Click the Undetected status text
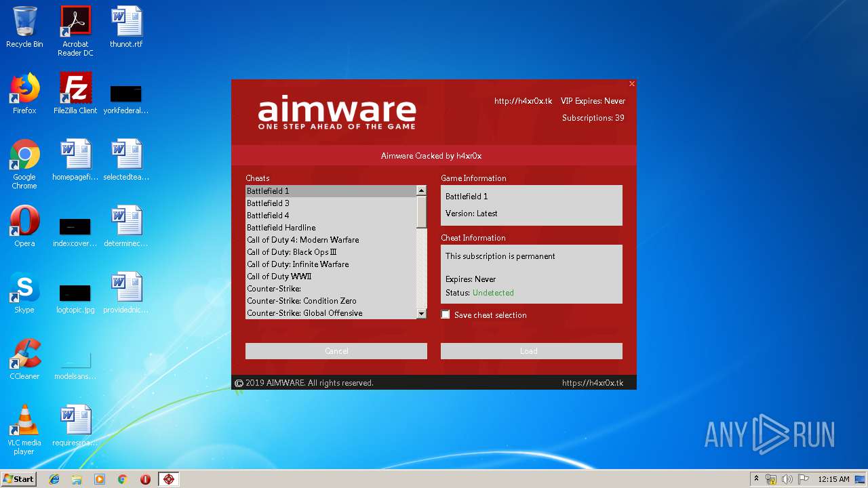The width and height of the screenshot is (868, 488). pyautogui.click(x=493, y=293)
